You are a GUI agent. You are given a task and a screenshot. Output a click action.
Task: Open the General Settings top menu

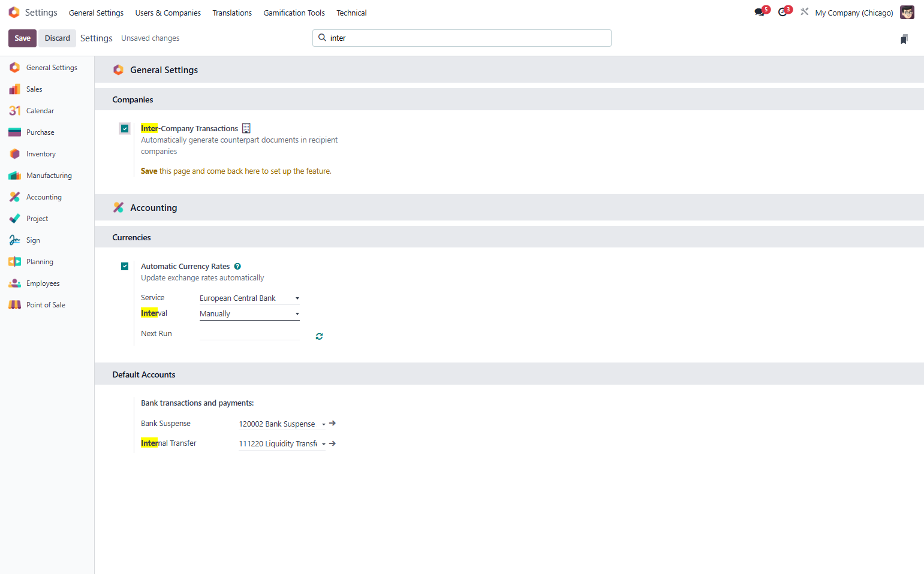pyautogui.click(x=96, y=13)
